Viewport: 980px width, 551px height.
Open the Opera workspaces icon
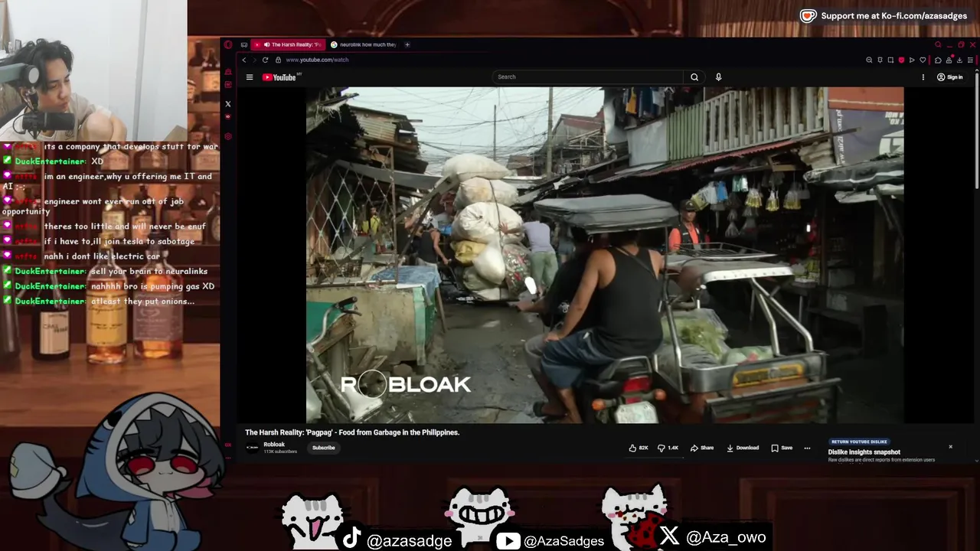[x=244, y=44]
